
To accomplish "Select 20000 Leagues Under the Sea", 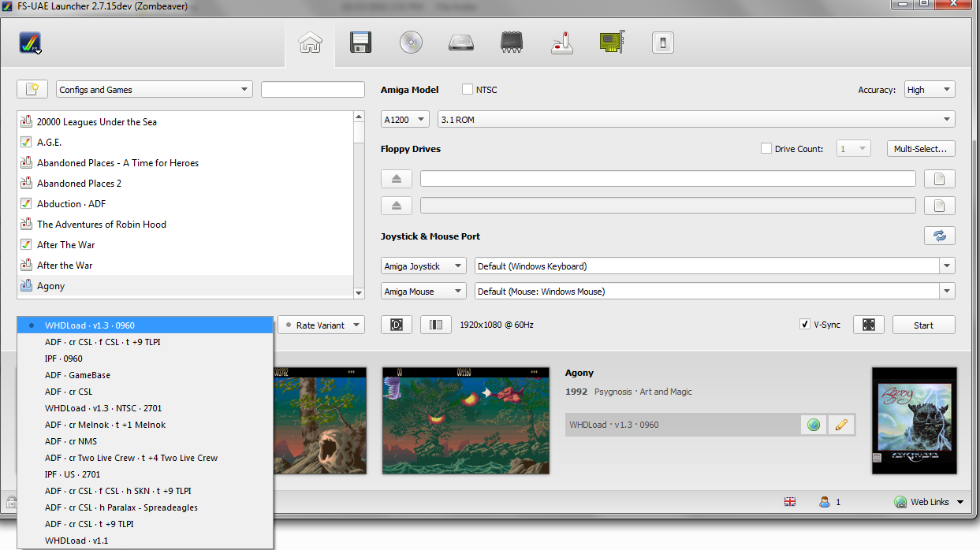I will coord(185,121).
